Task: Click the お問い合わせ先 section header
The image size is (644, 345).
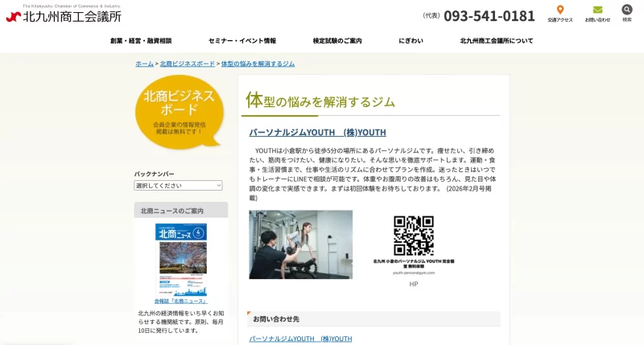Action: (374, 318)
